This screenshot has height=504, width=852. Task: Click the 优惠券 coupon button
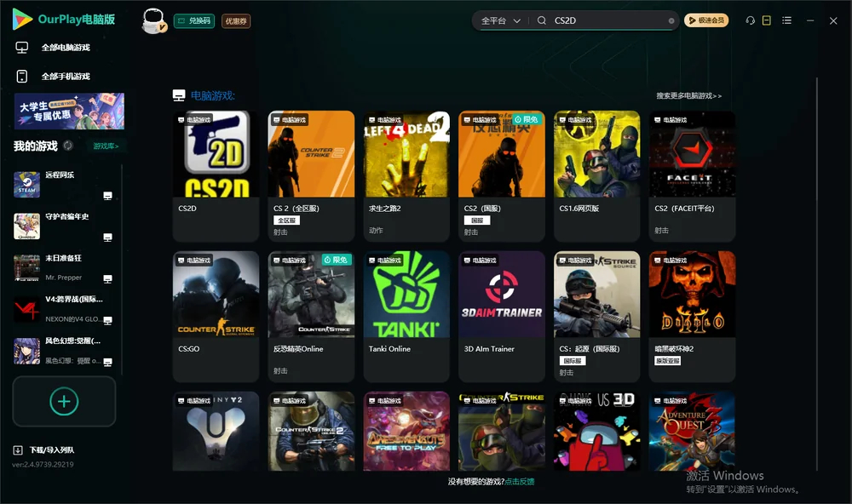coord(236,21)
